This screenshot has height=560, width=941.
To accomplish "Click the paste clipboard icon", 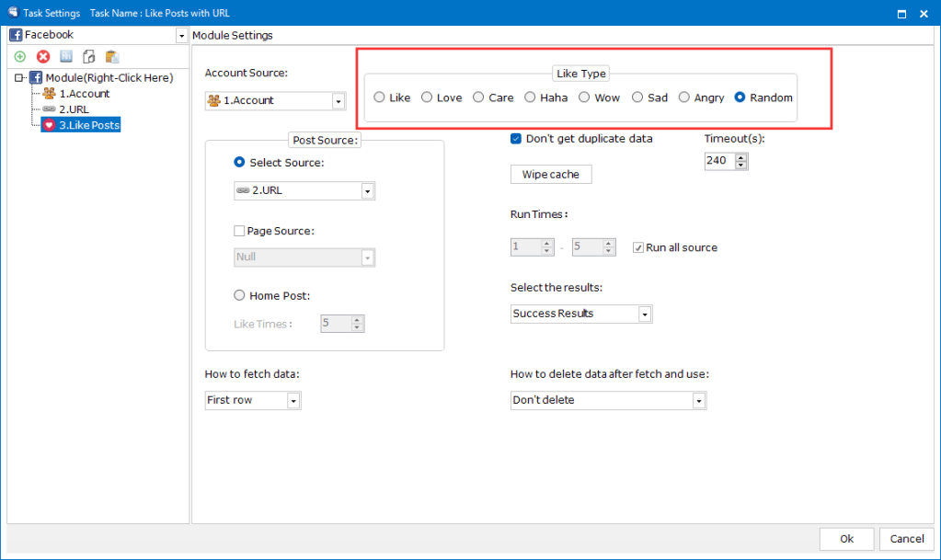I will tap(112, 57).
